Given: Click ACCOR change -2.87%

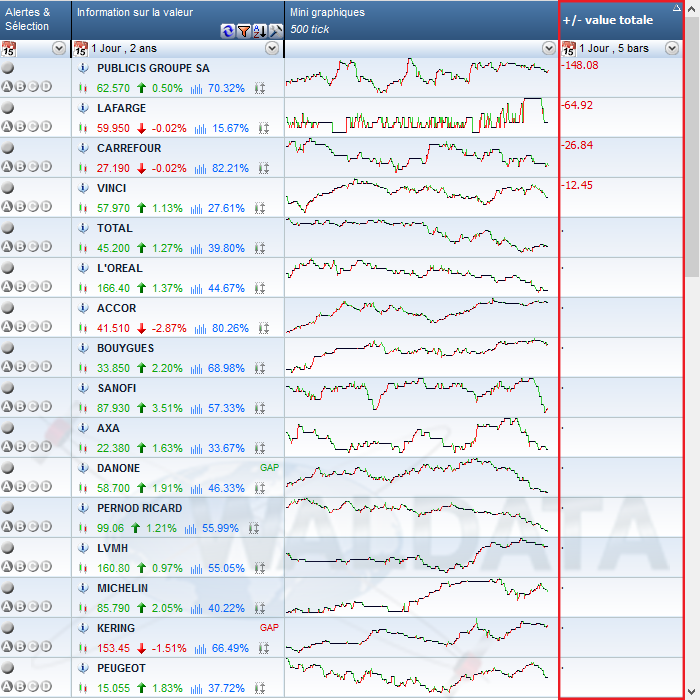Looking at the screenshot, I should (169, 329).
